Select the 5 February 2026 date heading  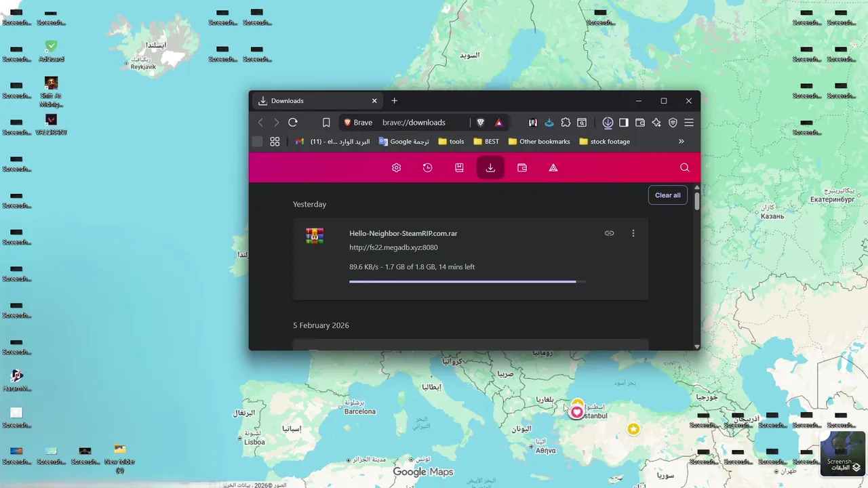pyautogui.click(x=321, y=325)
